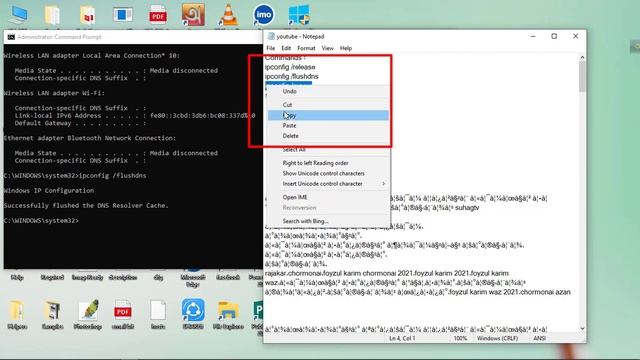
Task: Open the folder icon containing red documents
Action: 87,16
